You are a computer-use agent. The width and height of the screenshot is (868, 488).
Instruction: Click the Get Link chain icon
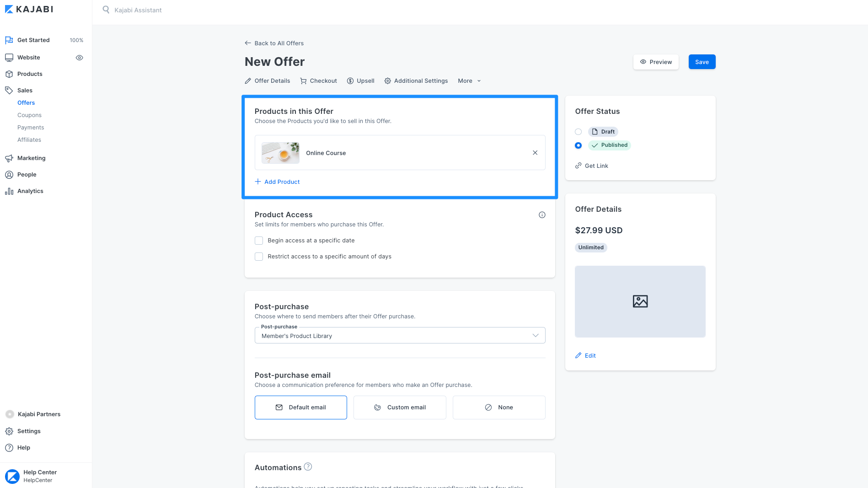point(579,166)
